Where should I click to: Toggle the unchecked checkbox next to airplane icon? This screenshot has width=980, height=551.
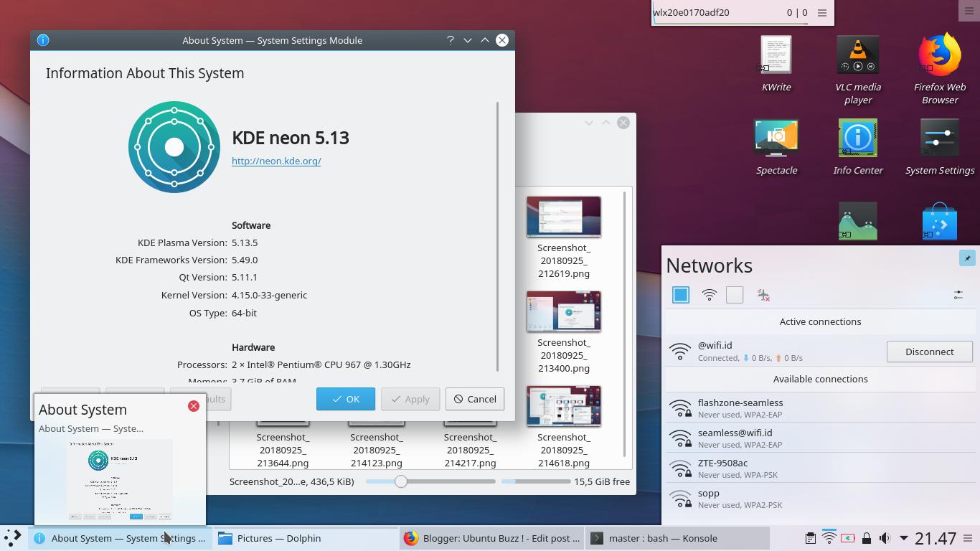tap(735, 295)
